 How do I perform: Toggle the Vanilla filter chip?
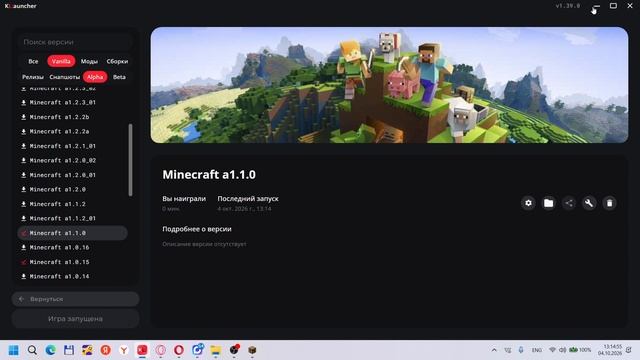click(x=61, y=61)
